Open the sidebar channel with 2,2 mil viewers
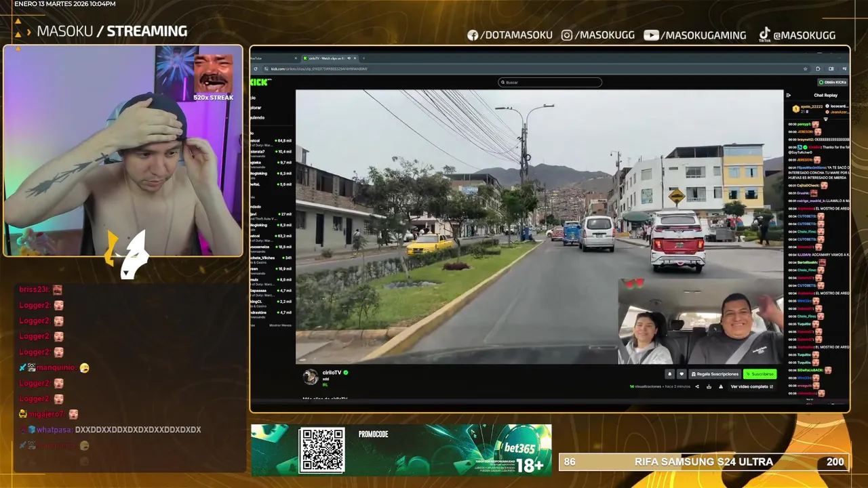The image size is (868, 488). click(x=272, y=304)
